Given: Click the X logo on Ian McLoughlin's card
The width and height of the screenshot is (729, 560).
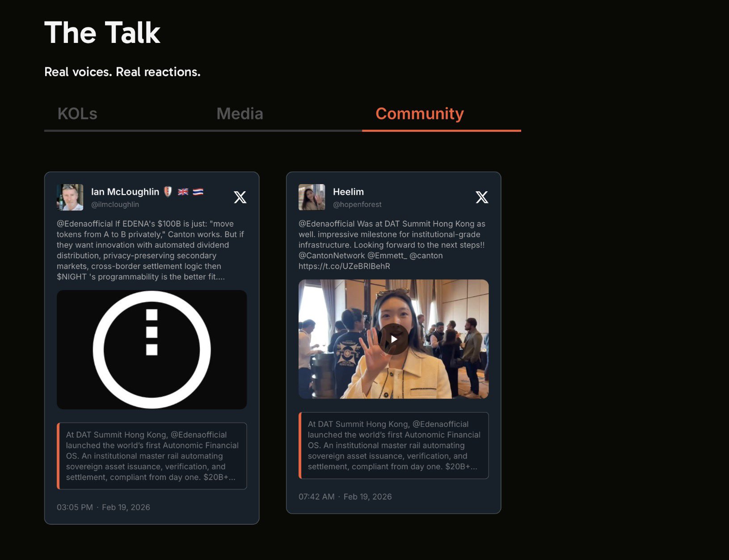Looking at the screenshot, I should [x=240, y=197].
